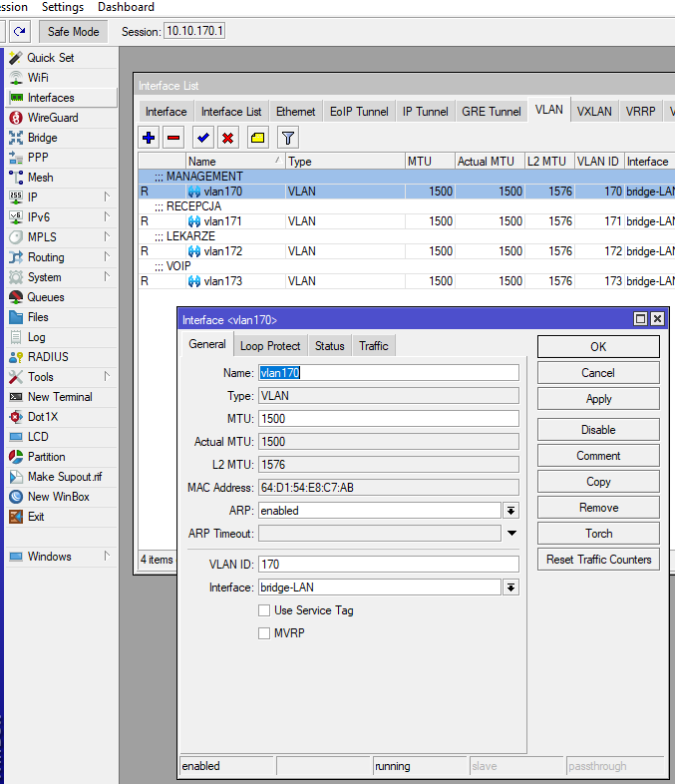Click the Copy button
Image resolution: width=675 pixels, height=784 pixels.
tap(598, 482)
